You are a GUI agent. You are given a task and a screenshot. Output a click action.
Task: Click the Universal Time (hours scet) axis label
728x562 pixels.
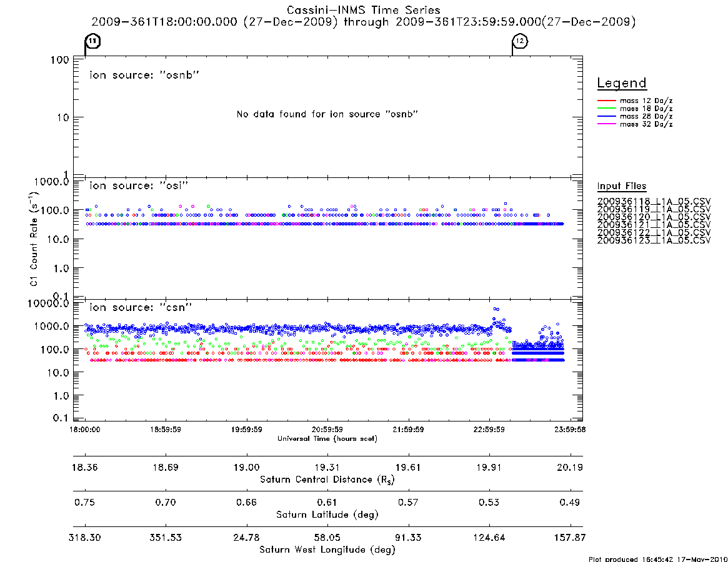[327, 438]
